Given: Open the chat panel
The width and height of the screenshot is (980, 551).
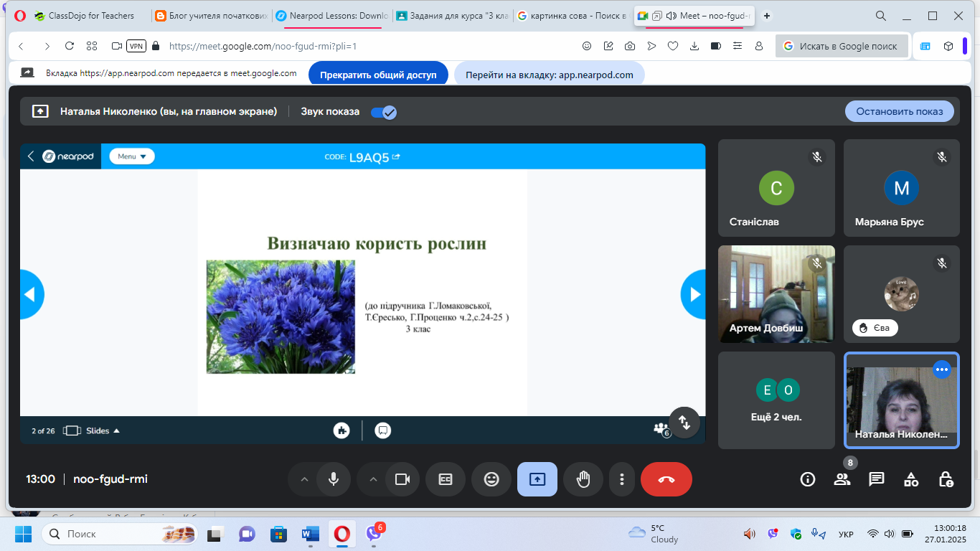Looking at the screenshot, I should 877,479.
